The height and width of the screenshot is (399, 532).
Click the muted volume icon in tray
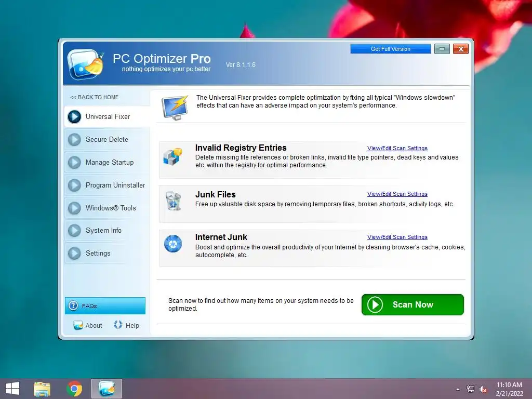click(483, 389)
